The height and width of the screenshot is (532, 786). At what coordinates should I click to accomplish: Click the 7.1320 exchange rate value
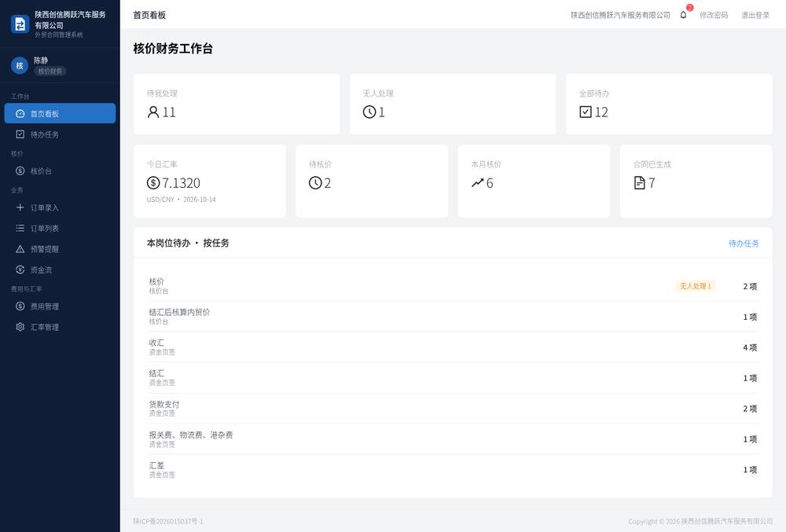tap(181, 183)
